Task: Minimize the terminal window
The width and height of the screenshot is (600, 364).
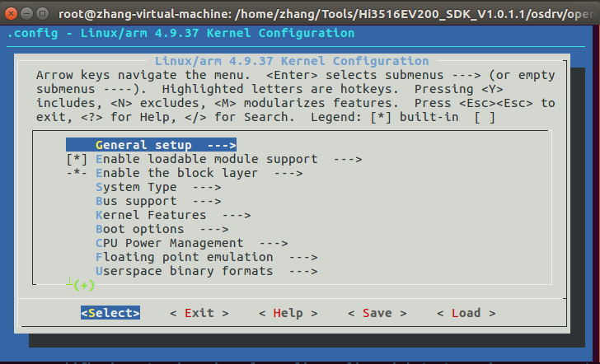Action: coord(26,14)
